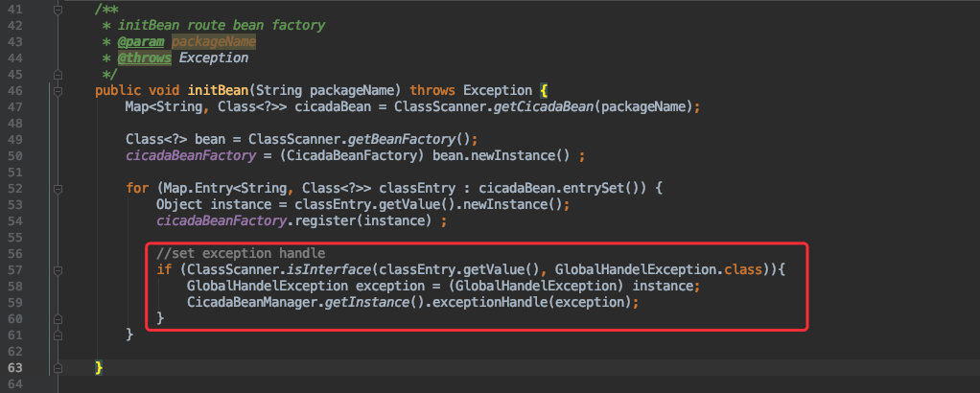Click line number 47 in the gutter
The width and height of the screenshot is (980, 393).
(15, 107)
